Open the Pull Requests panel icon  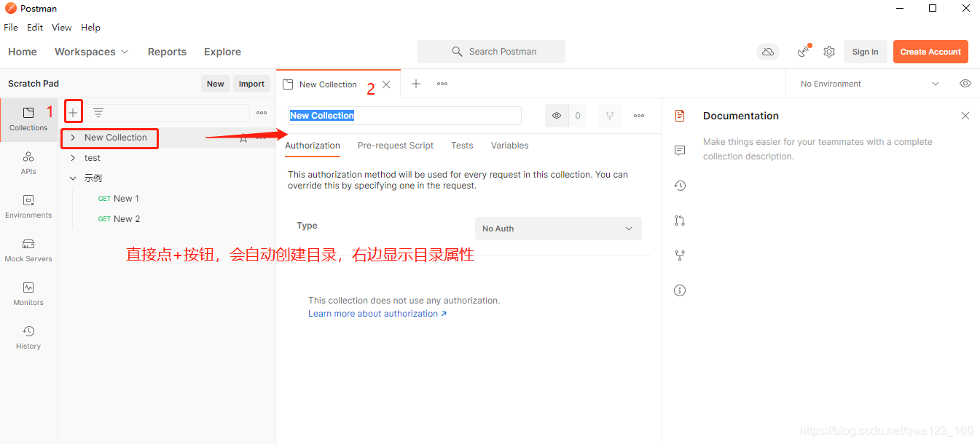[680, 221]
